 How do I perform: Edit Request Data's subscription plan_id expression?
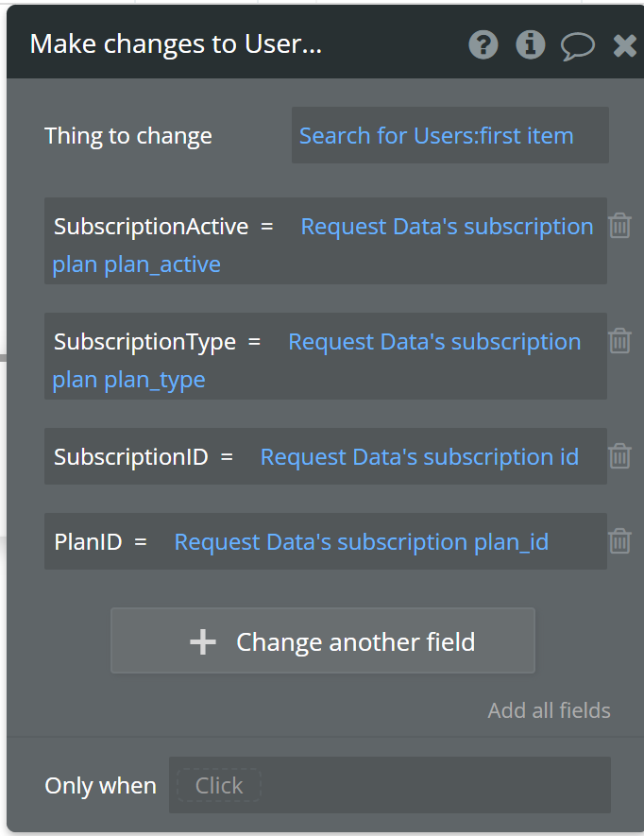(362, 542)
